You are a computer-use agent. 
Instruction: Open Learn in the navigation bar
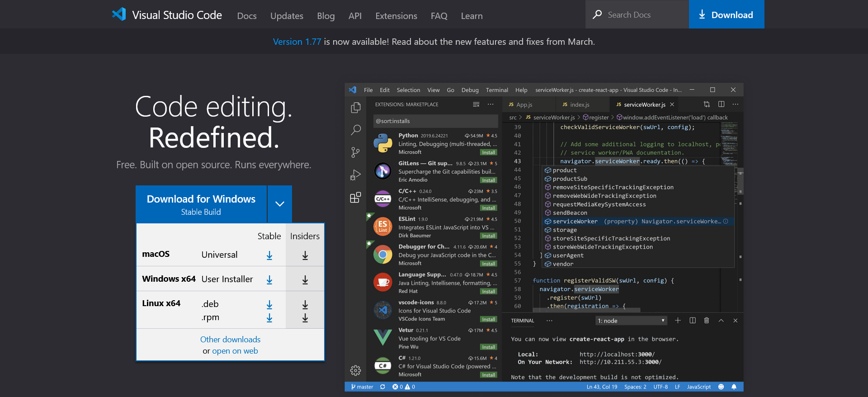pyautogui.click(x=472, y=16)
